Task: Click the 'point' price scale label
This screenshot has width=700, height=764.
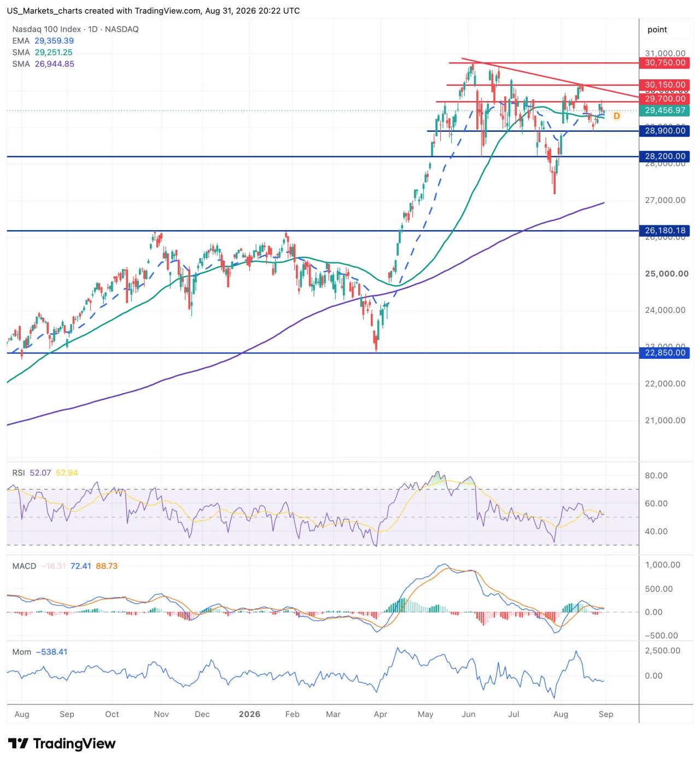Action: click(x=657, y=30)
